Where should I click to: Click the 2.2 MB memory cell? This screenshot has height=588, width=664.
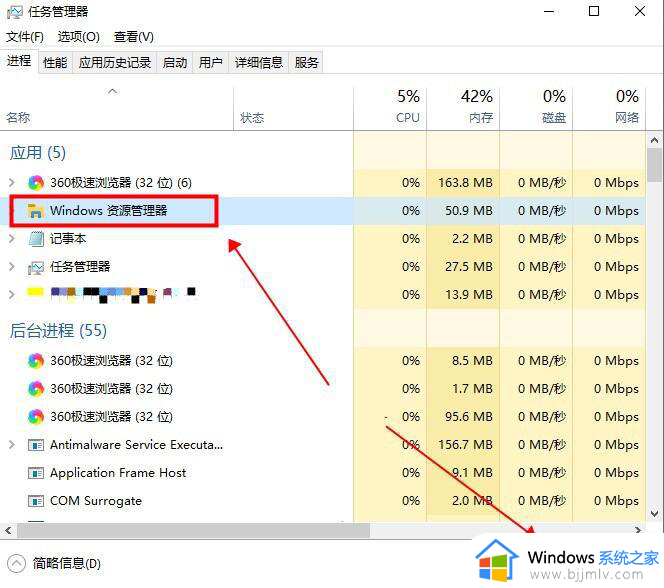coord(463,239)
